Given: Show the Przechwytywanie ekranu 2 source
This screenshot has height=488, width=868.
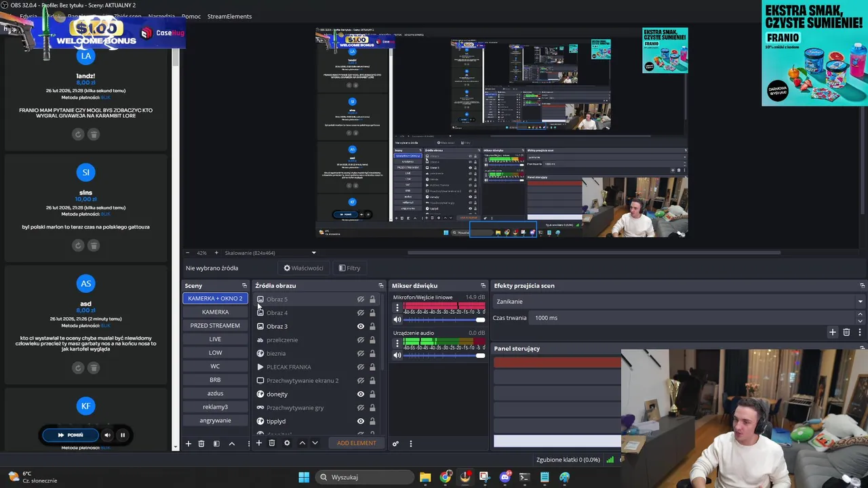Looking at the screenshot, I should tap(361, 380).
